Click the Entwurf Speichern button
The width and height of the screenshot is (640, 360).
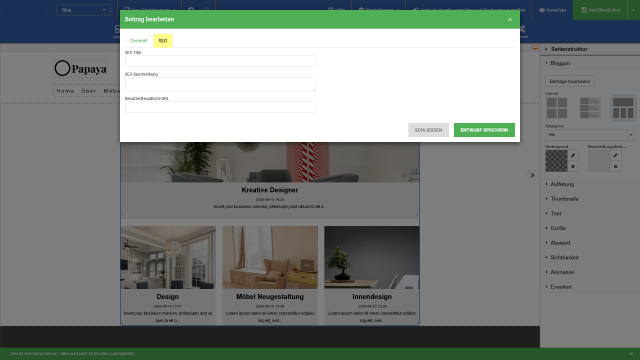(484, 130)
